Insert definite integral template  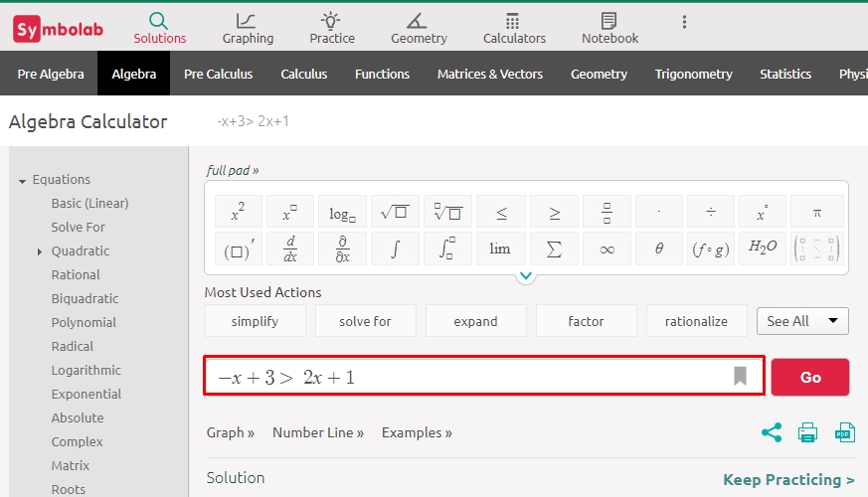(447, 249)
